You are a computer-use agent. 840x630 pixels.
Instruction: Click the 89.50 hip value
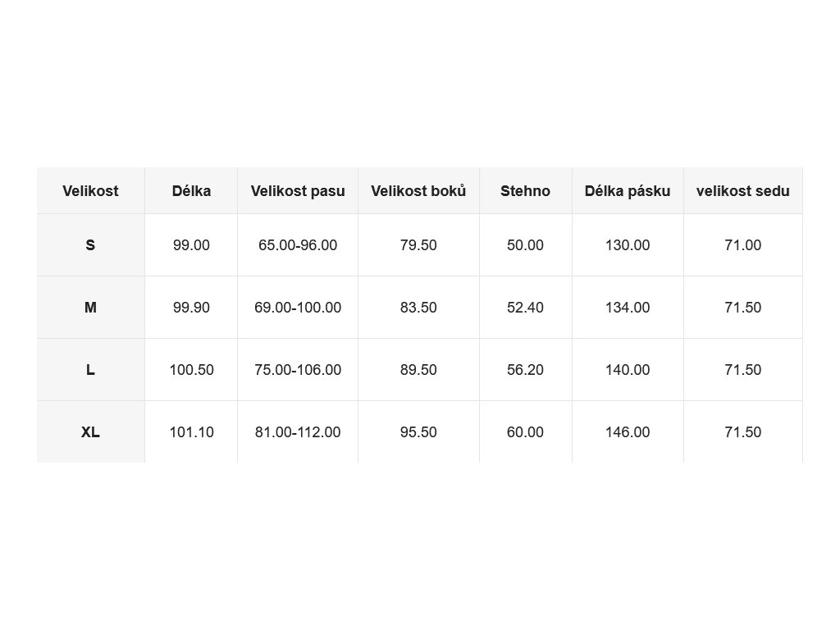418,370
